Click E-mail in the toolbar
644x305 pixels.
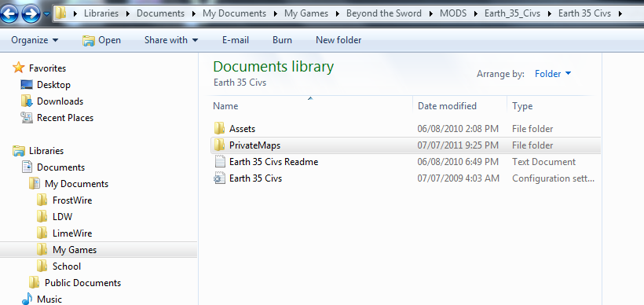(236, 40)
